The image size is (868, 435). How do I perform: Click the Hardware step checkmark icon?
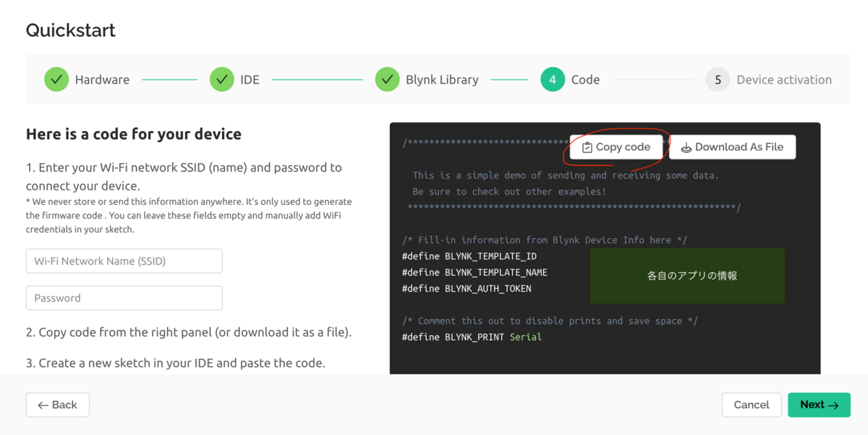tap(56, 80)
